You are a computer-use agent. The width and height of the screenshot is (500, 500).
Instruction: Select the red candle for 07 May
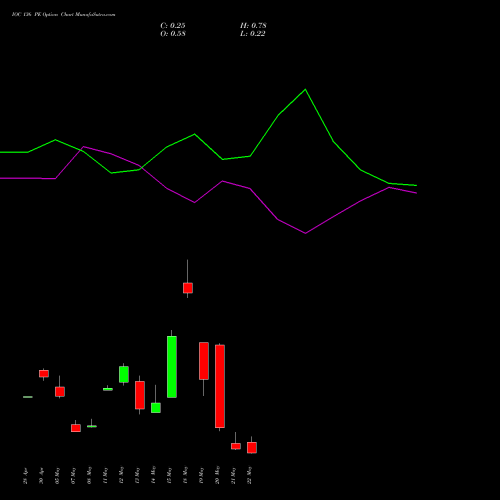click(x=76, y=428)
